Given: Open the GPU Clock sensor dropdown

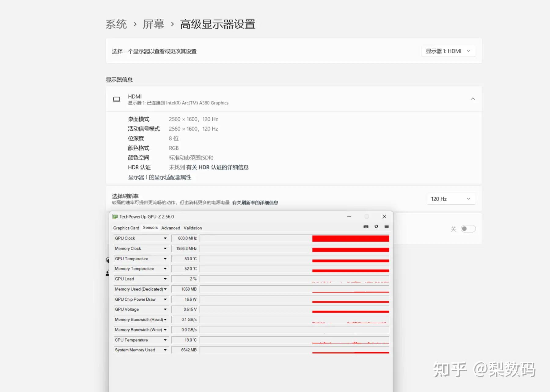Looking at the screenshot, I should pyautogui.click(x=165, y=238).
